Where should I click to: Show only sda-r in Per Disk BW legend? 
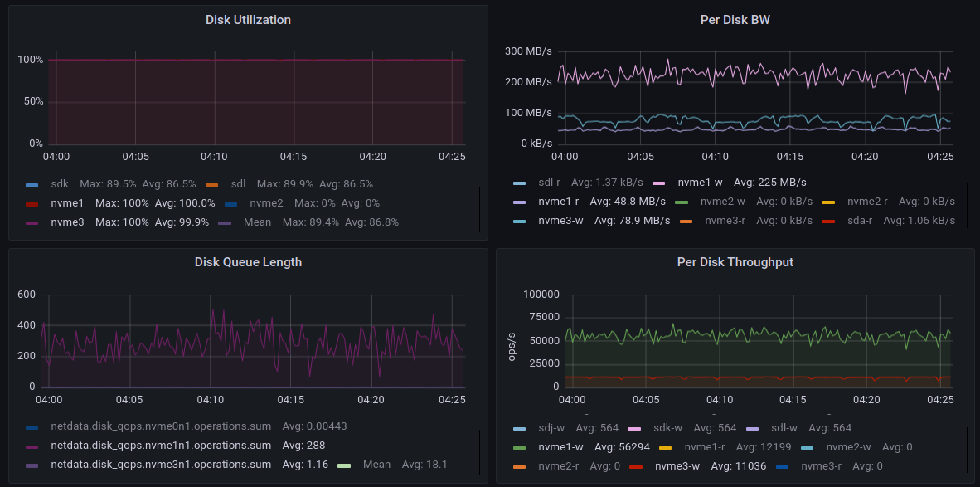pos(859,221)
